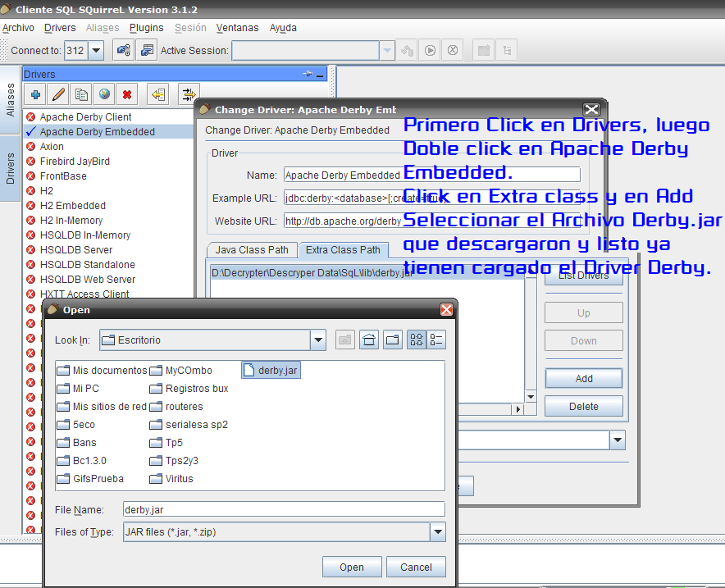Click the Open button in file dialog

click(x=352, y=567)
